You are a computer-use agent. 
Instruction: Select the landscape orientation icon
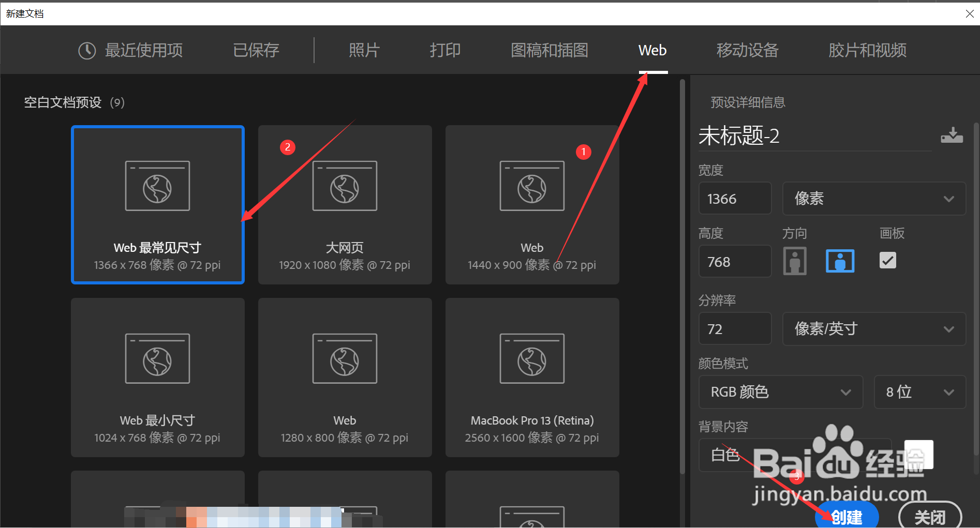839,261
